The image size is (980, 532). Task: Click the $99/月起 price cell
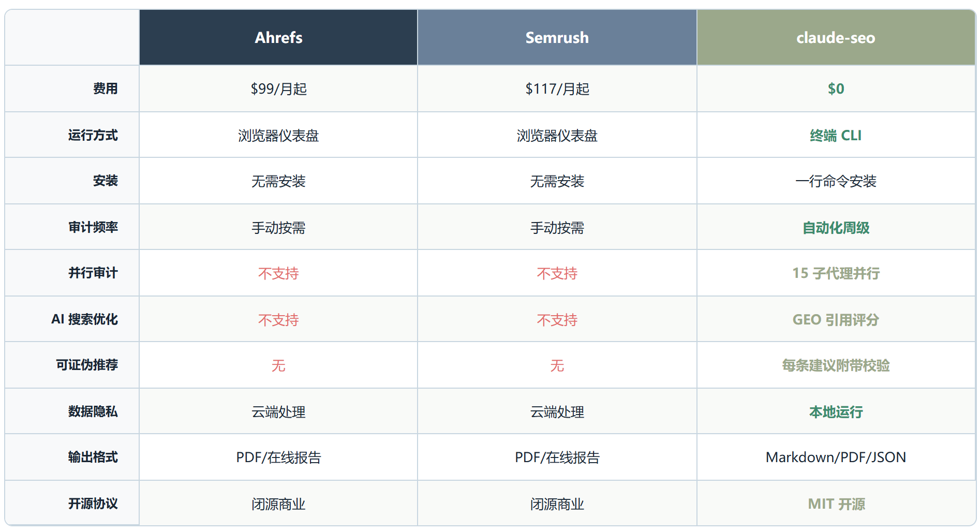coord(278,88)
